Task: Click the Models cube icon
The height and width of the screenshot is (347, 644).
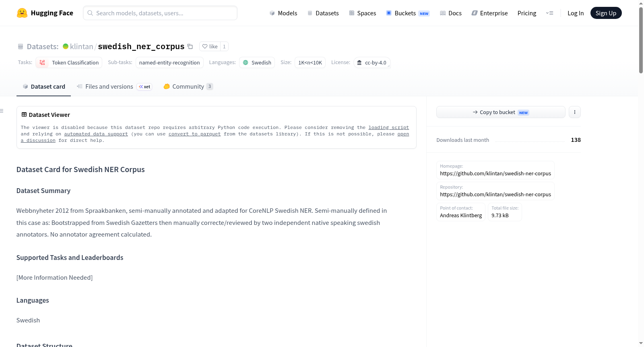Action: (272, 13)
